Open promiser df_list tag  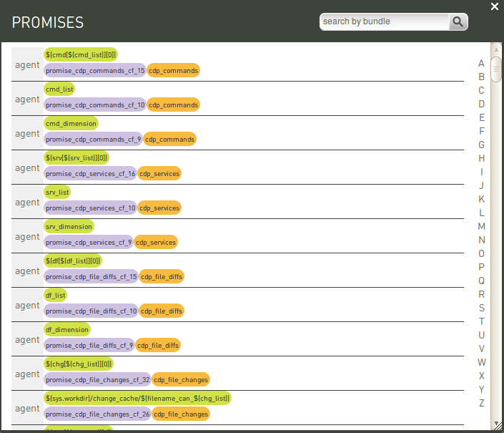[56, 295]
